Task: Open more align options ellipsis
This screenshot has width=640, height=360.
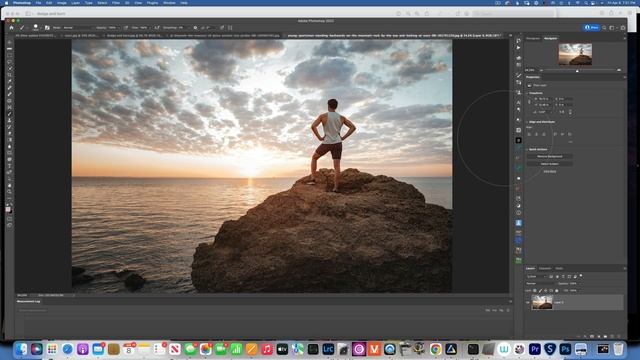Action: pyautogui.click(x=570, y=142)
